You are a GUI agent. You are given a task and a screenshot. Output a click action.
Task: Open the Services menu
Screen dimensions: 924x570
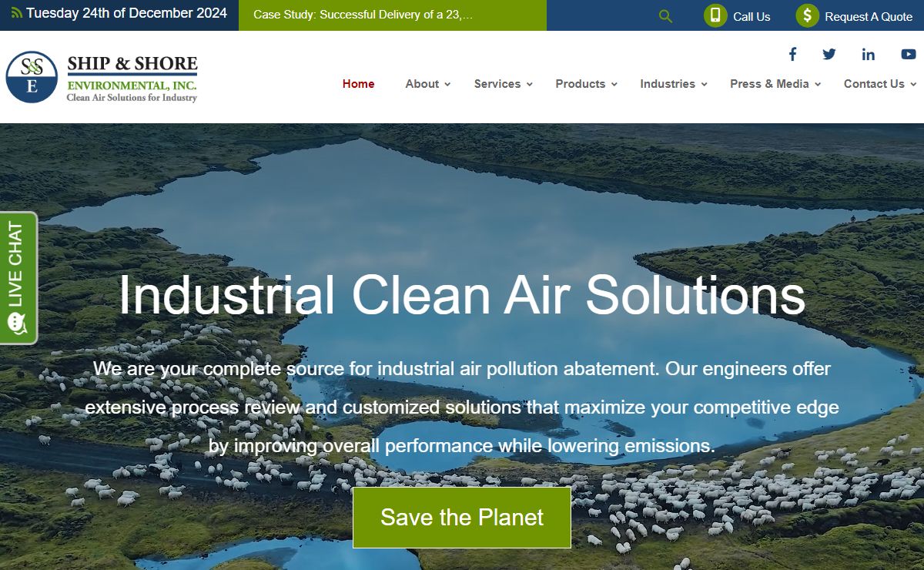[497, 84]
